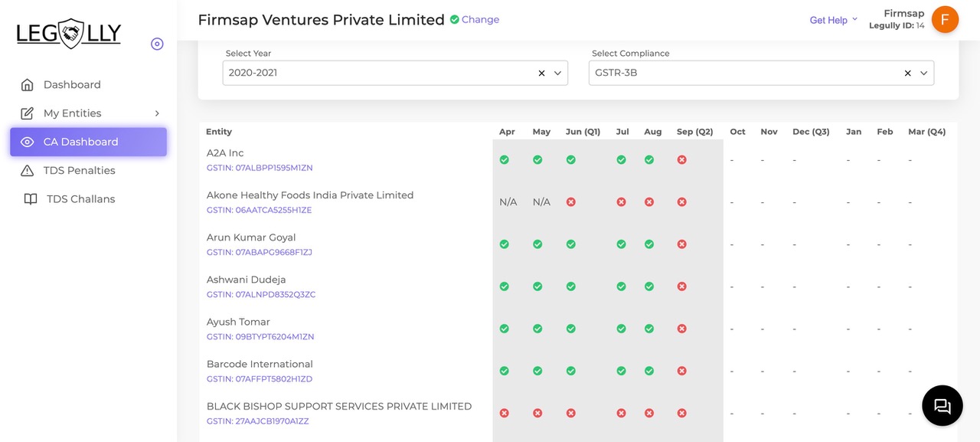Click A2A Inc Sep (Q2) red cross status
Screen dimensions: 980x442
pos(682,160)
